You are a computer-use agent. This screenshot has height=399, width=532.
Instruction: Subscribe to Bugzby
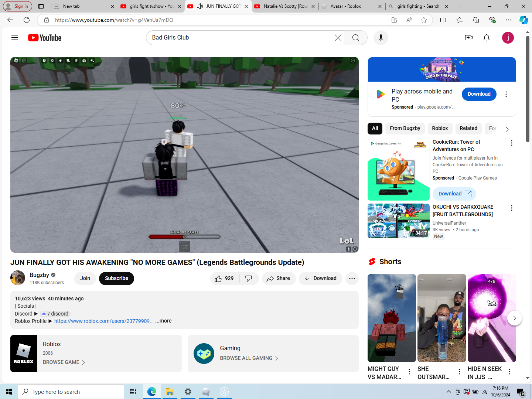(x=116, y=279)
